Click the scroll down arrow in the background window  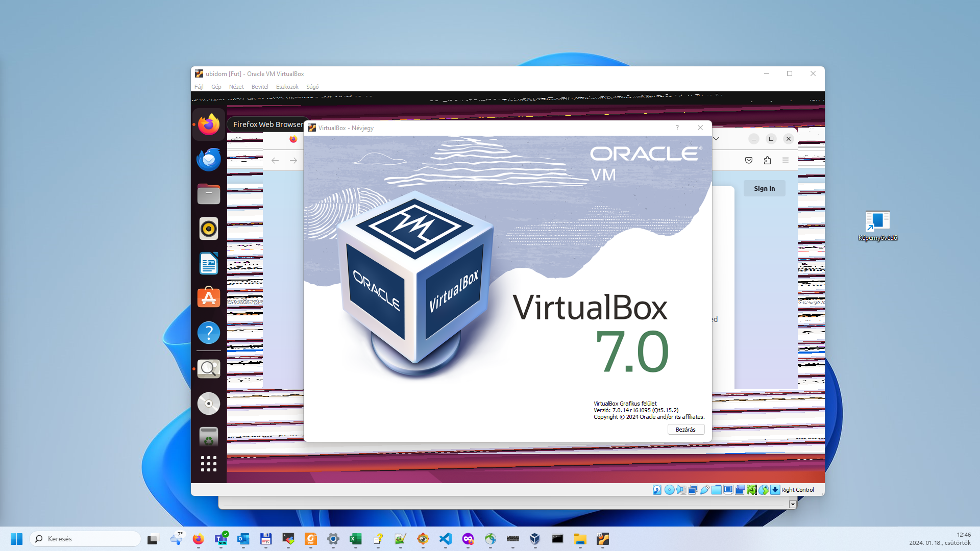tap(793, 504)
